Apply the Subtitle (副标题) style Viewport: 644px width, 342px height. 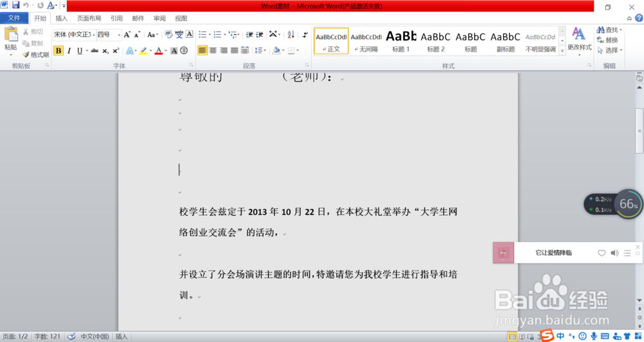(506, 41)
